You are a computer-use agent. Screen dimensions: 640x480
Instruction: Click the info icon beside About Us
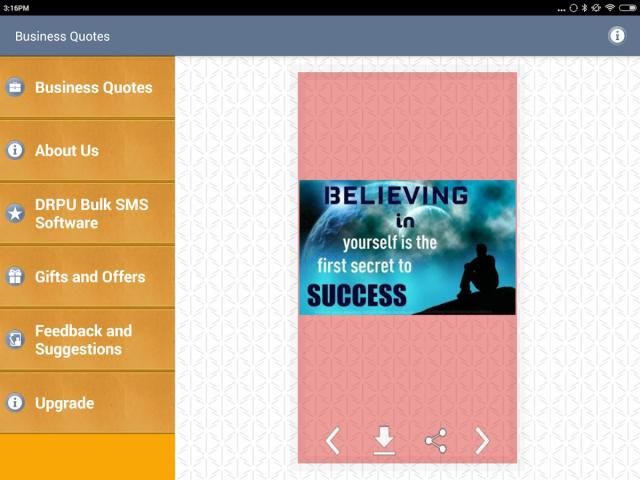tap(15, 150)
